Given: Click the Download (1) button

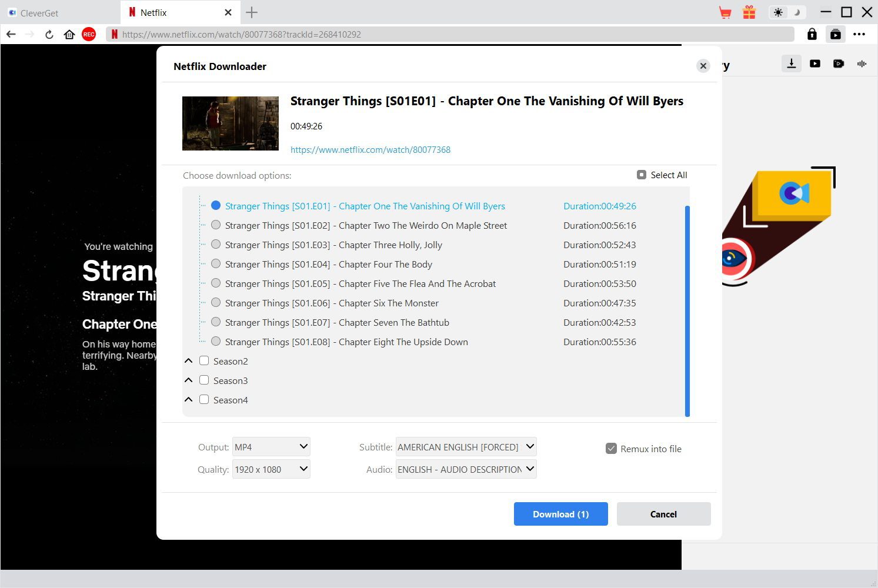Looking at the screenshot, I should pos(560,514).
